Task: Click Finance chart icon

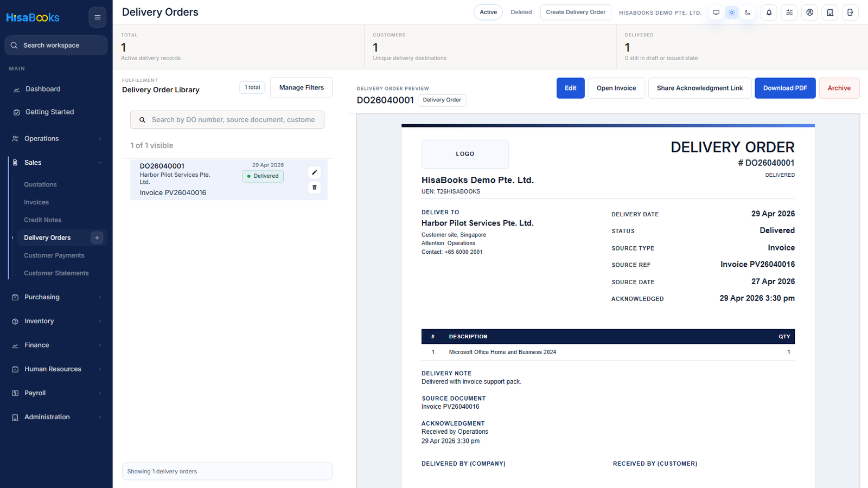Action: tap(15, 345)
